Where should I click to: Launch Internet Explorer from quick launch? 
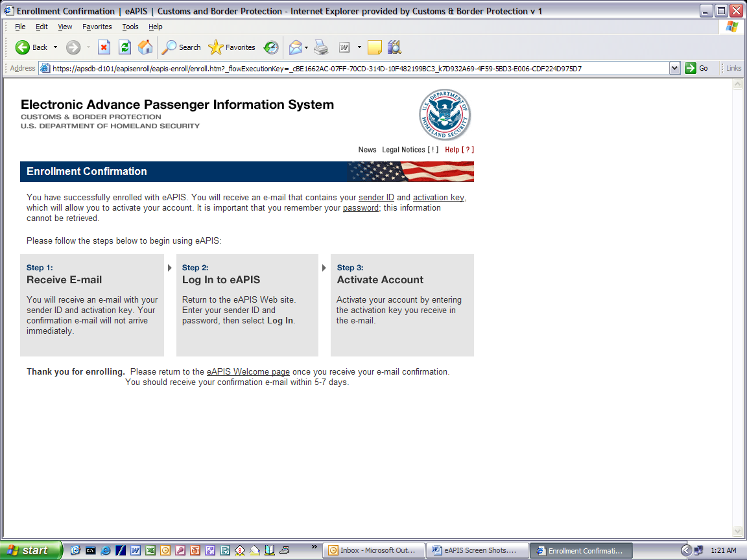pyautogui.click(x=105, y=550)
